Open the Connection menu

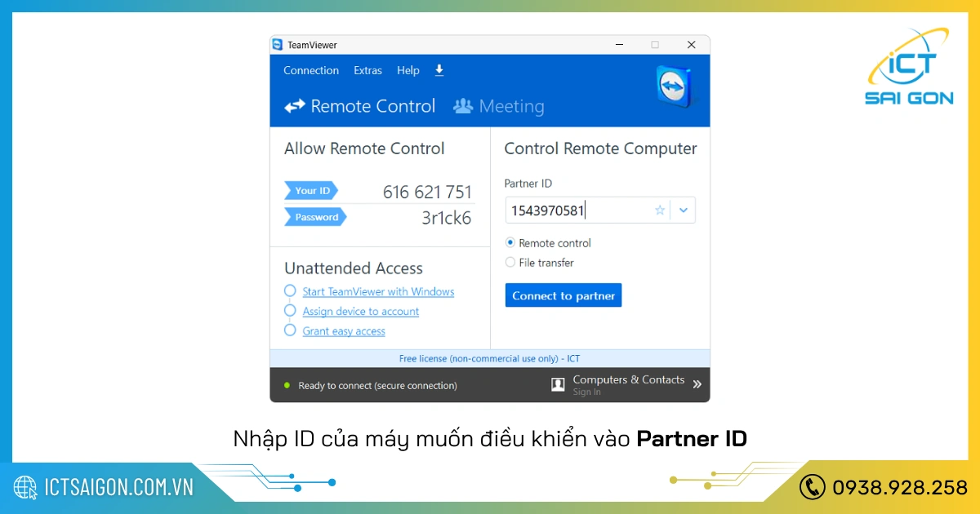311,70
